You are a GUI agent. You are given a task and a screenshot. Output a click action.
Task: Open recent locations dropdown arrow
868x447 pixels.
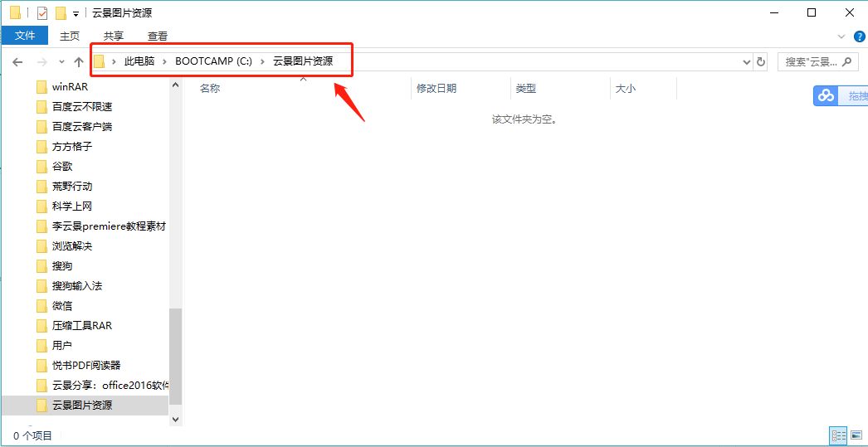pos(61,62)
